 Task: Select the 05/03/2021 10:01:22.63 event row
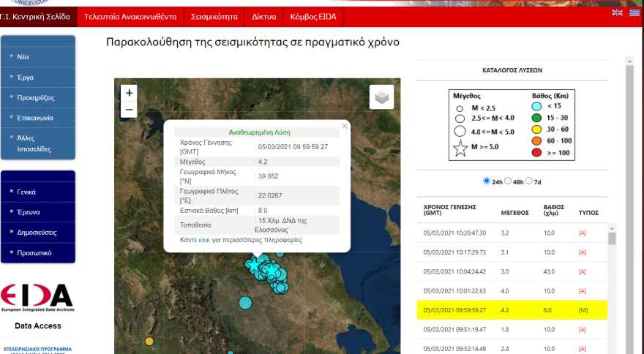(x=512, y=291)
